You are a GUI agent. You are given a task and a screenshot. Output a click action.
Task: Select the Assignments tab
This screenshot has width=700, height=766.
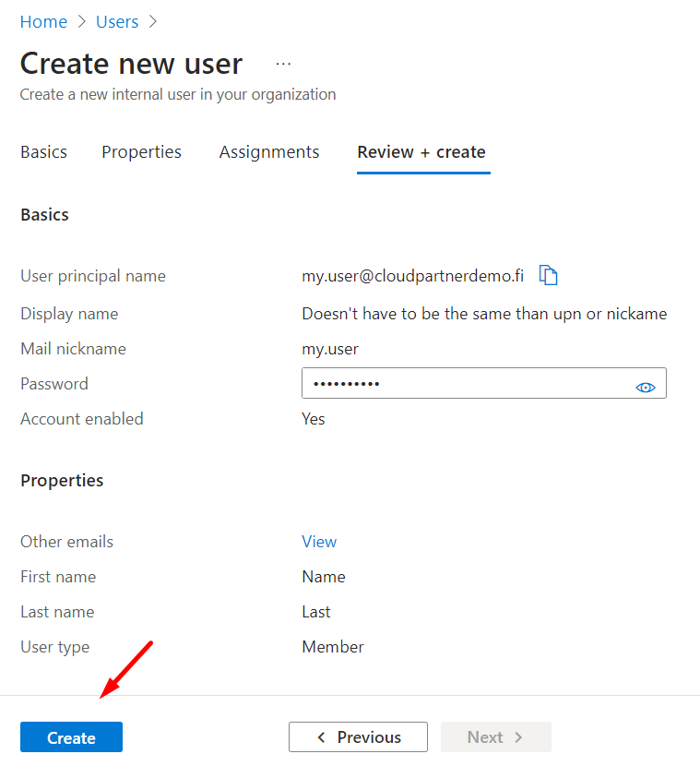click(x=269, y=152)
